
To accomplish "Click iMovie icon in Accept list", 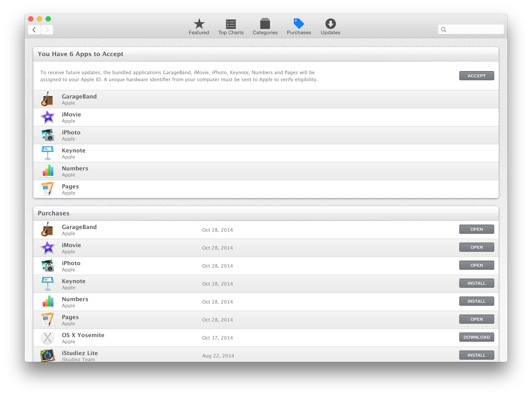I will point(48,117).
